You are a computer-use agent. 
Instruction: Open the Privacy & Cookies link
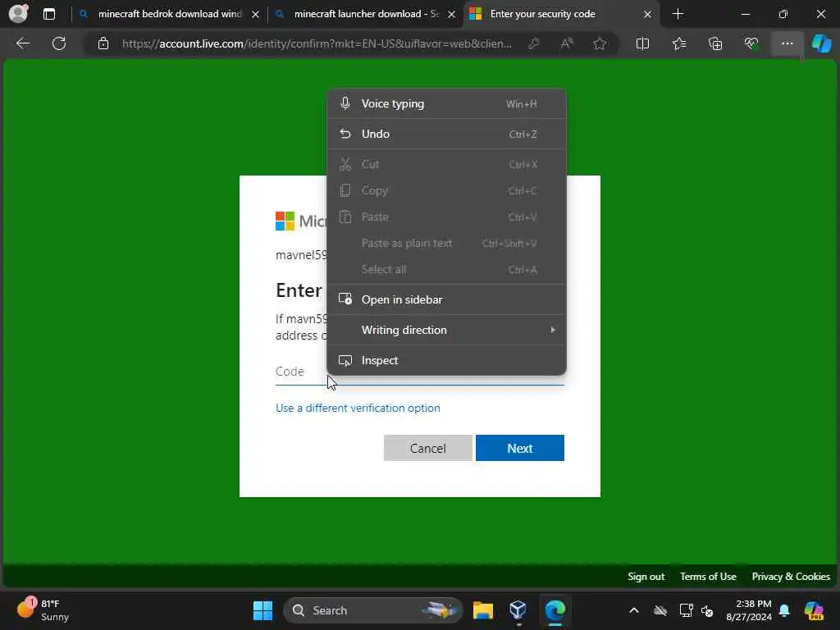tap(791, 577)
